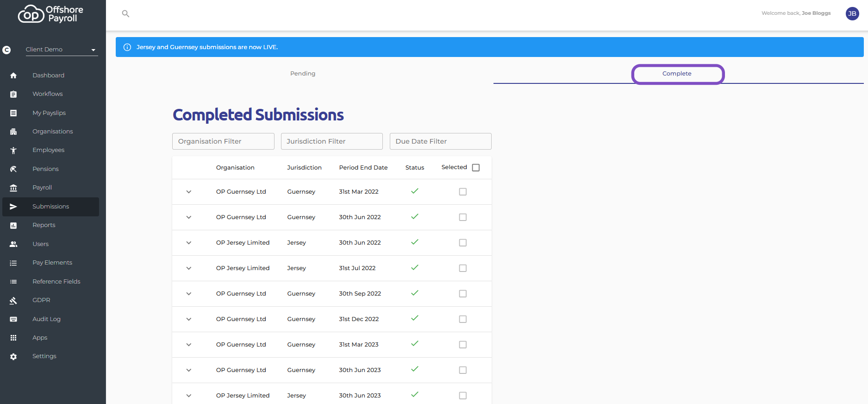
Task: Click the Organisation Filter field
Action: (x=223, y=141)
